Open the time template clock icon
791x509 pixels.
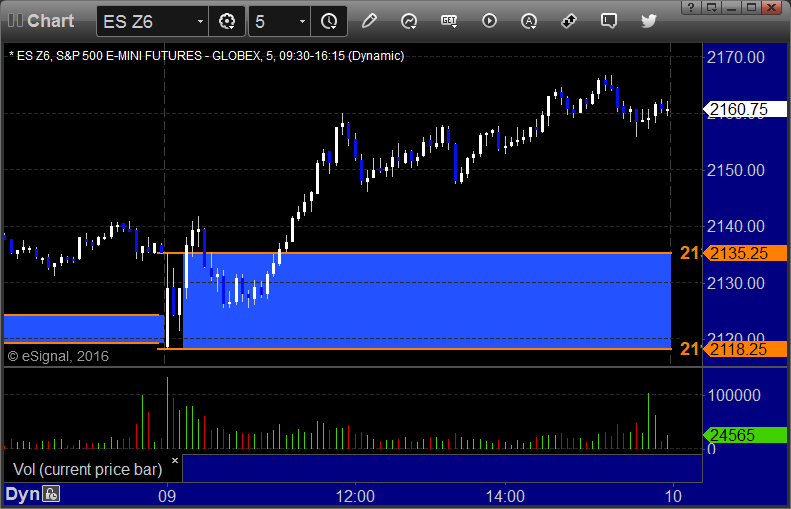(329, 22)
